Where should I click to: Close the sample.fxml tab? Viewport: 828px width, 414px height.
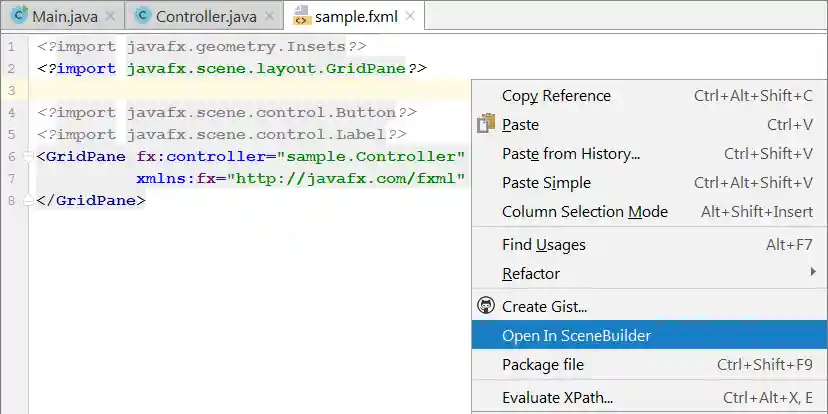click(409, 17)
